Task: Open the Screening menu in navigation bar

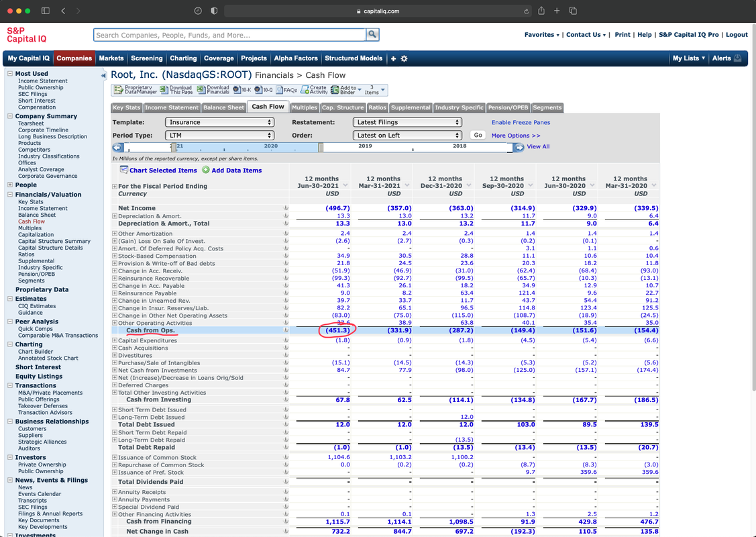Action: [x=146, y=58]
